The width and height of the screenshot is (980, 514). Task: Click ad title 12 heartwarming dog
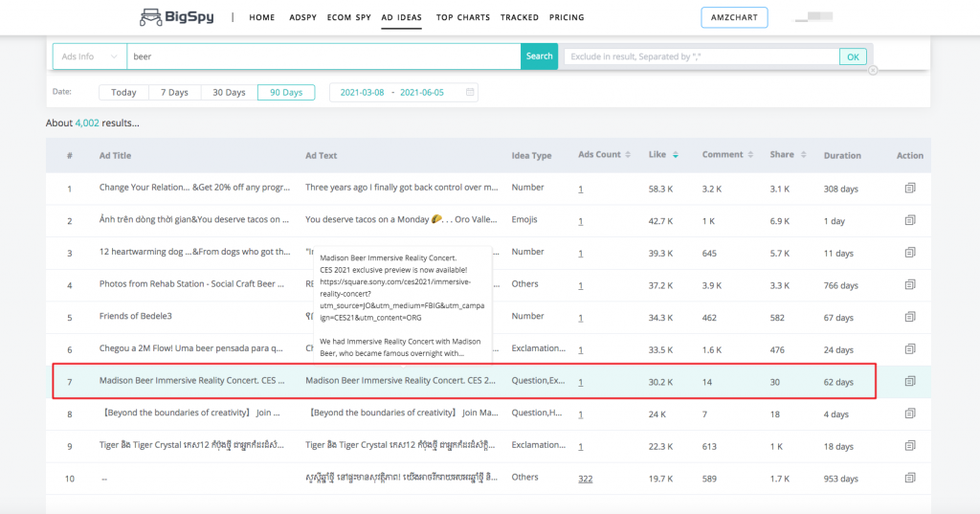pyautogui.click(x=194, y=252)
